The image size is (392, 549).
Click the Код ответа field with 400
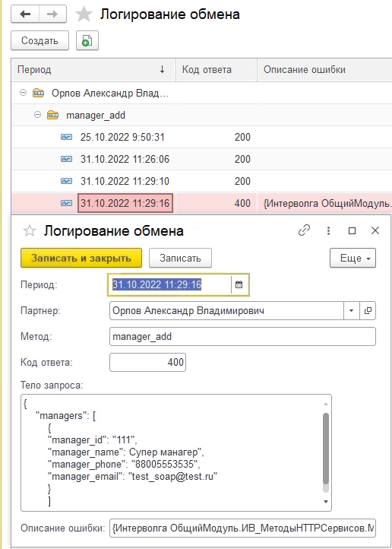pos(147,362)
